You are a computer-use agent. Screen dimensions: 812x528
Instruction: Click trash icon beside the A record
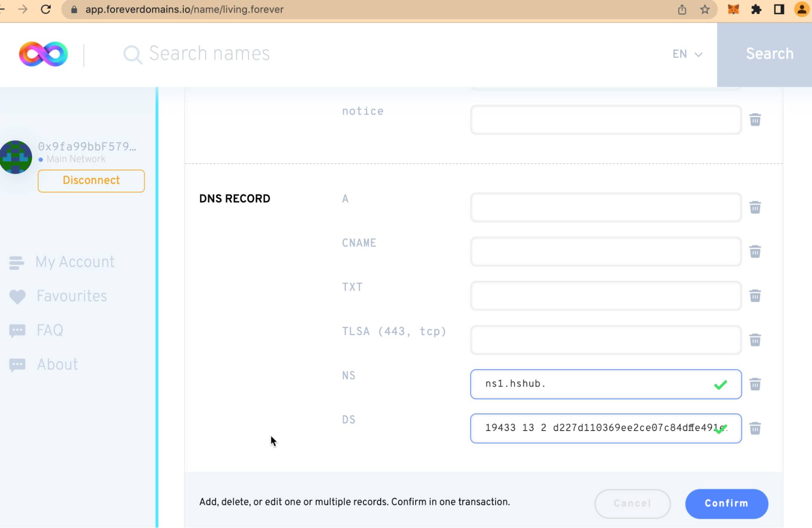[755, 207]
